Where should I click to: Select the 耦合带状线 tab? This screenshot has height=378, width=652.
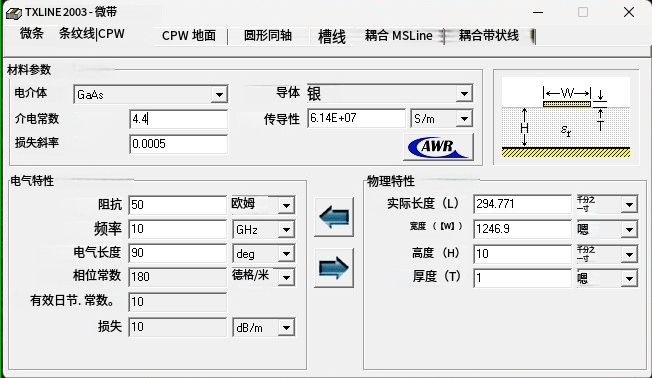coord(489,36)
